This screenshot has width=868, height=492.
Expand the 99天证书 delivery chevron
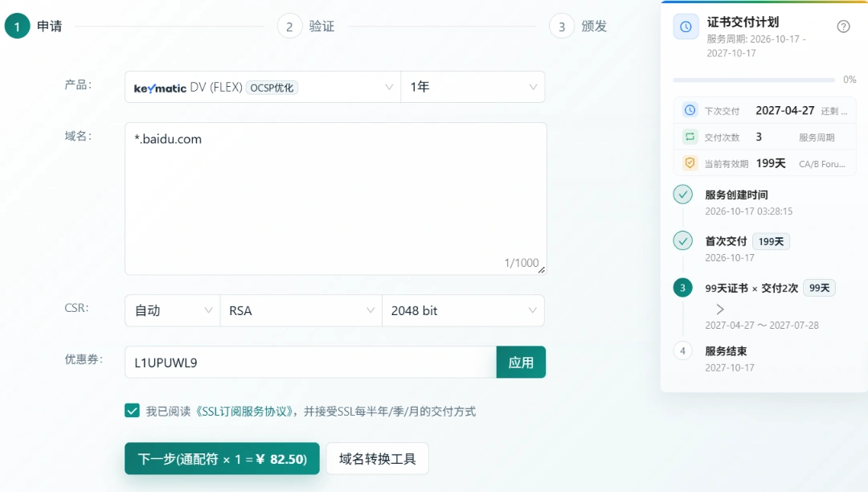pyautogui.click(x=719, y=309)
